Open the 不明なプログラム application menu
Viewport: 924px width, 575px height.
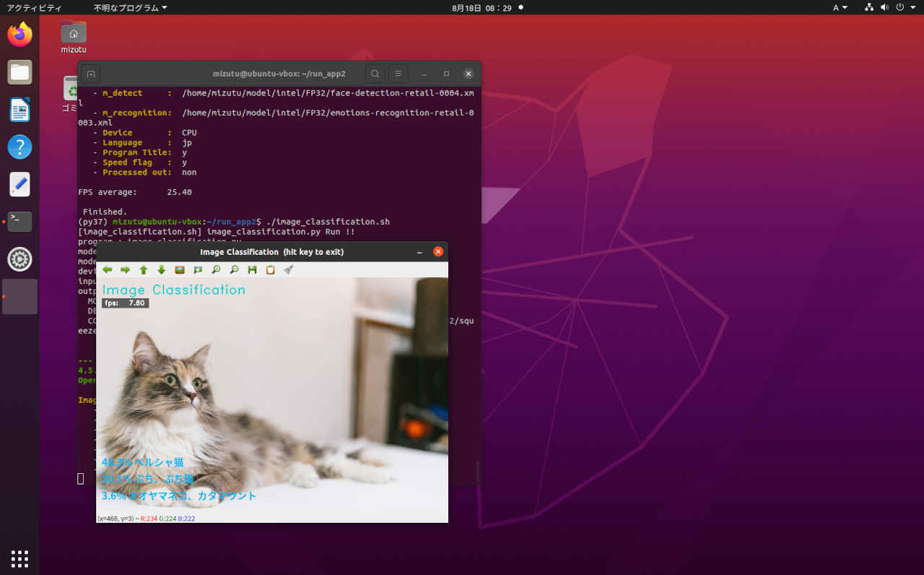pyautogui.click(x=127, y=8)
